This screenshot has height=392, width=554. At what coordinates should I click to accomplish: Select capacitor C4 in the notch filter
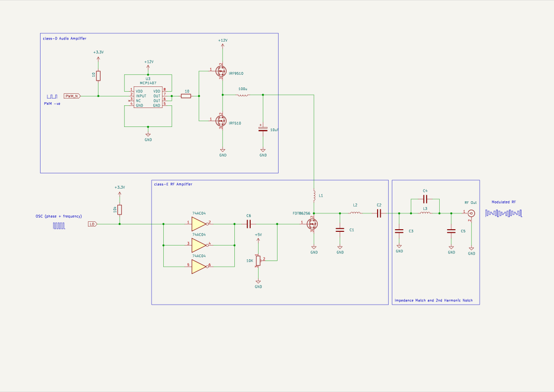click(425, 199)
